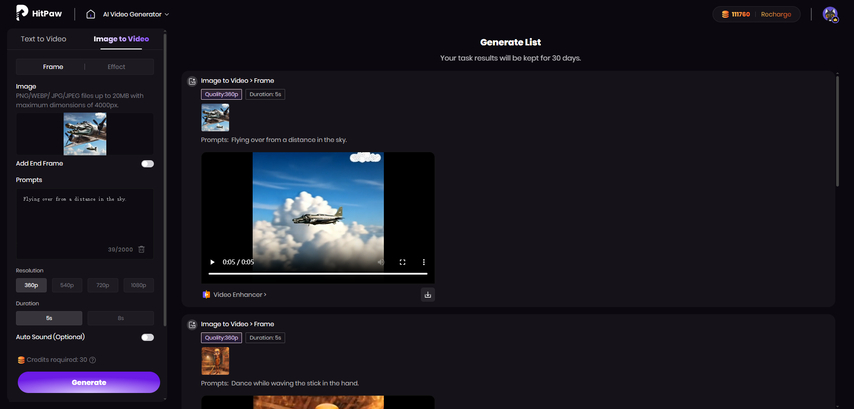Click the uploaded airplane image thumbnail
Viewport: 854px width, 409px height.
85,134
